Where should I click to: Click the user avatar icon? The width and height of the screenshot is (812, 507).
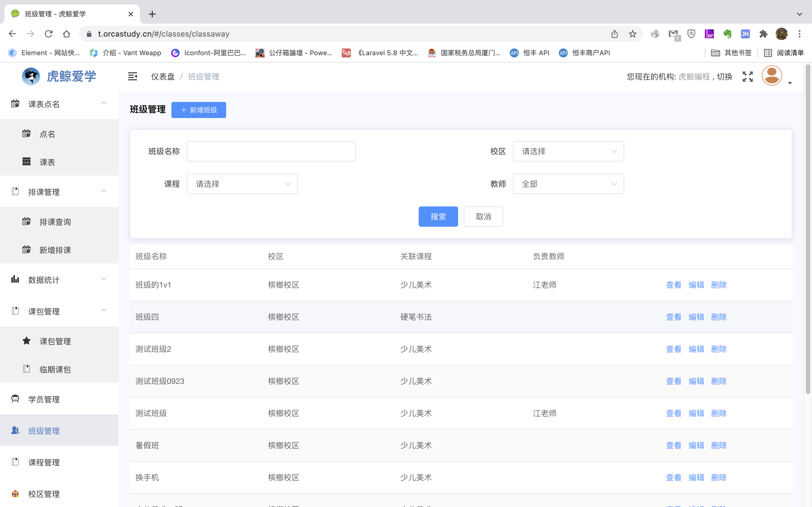pos(771,76)
